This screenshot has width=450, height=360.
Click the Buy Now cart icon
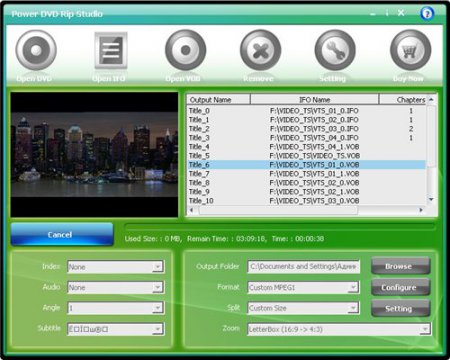tap(410, 50)
